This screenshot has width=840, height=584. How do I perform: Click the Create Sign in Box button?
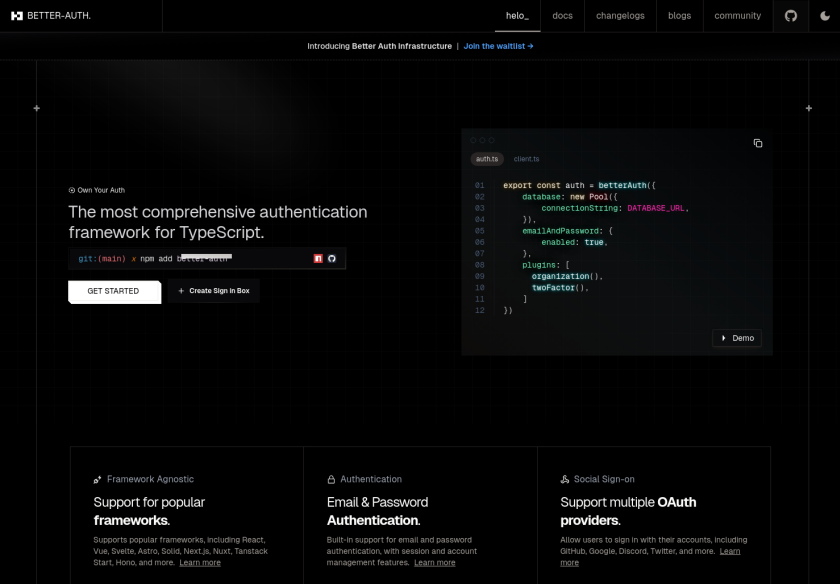(214, 291)
